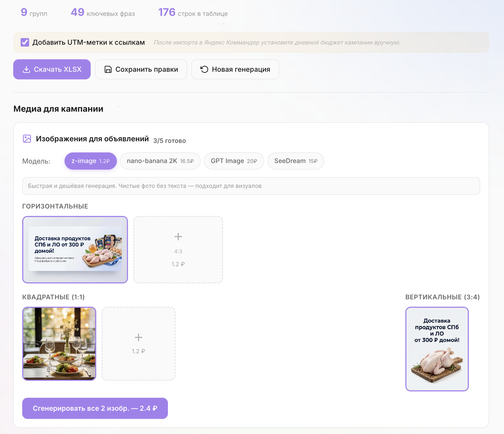Open the square dinner table image thumbnail

pyautogui.click(x=59, y=344)
